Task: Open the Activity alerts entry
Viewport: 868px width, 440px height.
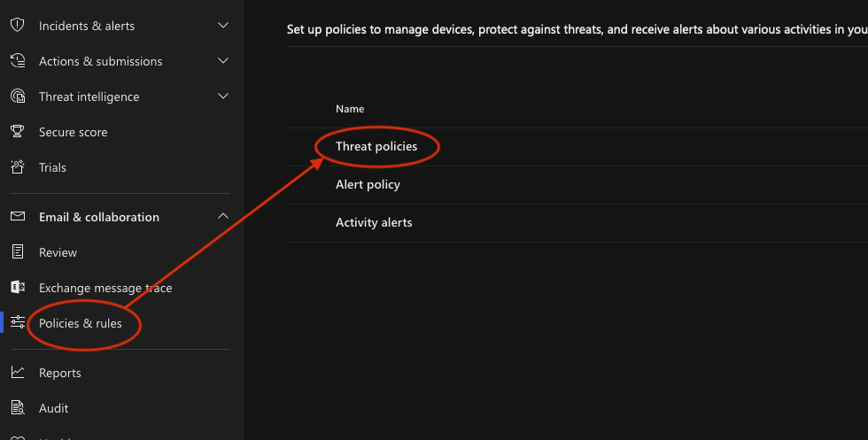Action: [374, 222]
